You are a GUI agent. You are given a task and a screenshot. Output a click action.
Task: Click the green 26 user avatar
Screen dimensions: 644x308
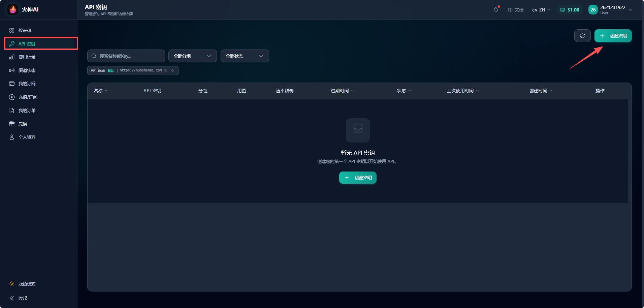click(x=593, y=10)
